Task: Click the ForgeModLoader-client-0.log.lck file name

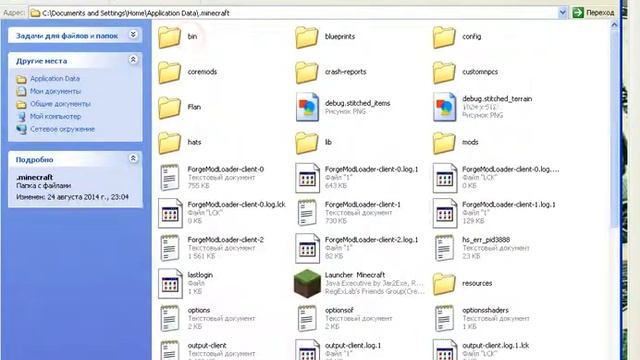Action: [x=236, y=204]
